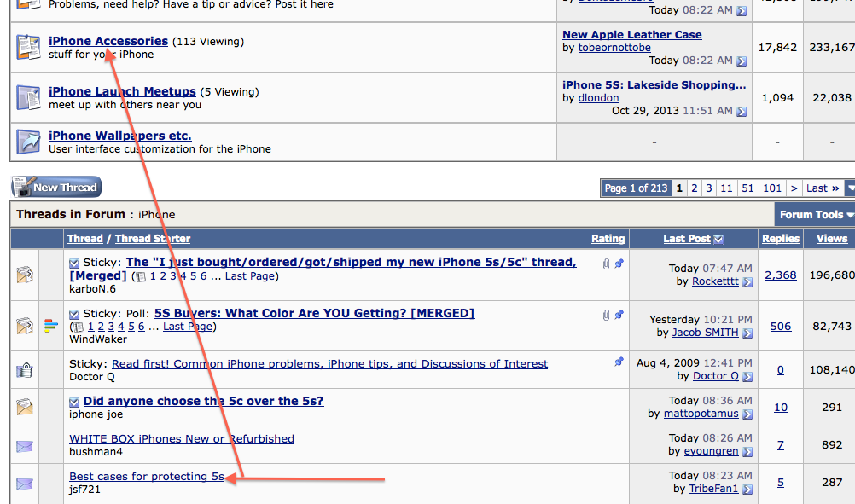Go to last post by eyoungren arrow icon
This screenshot has height=504, width=855.
coord(747,452)
